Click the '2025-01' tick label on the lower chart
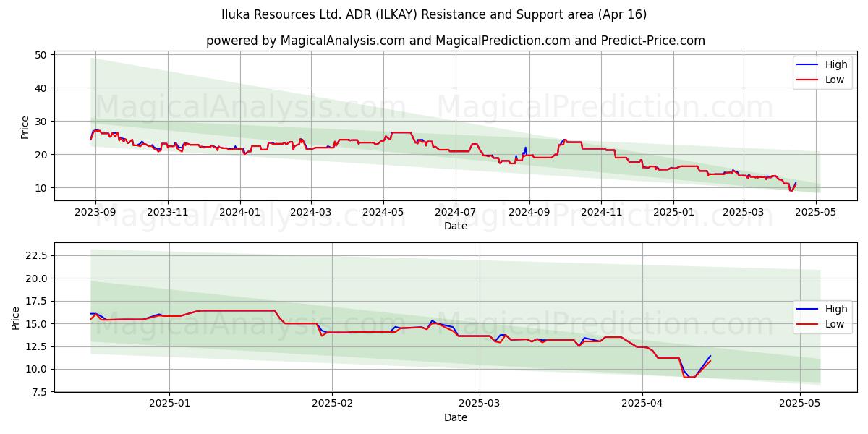The height and width of the screenshot is (434, 868). tap(169, 404)
